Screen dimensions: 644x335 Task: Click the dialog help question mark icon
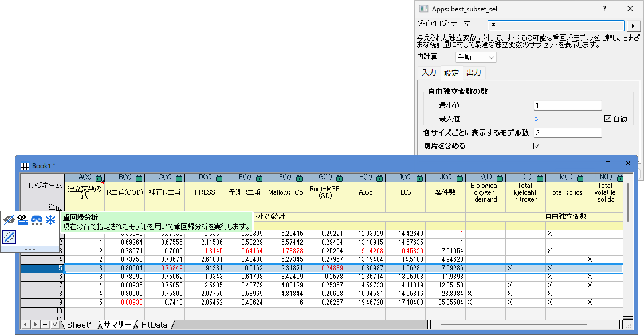pyautogui.click(x=604, y=9)
